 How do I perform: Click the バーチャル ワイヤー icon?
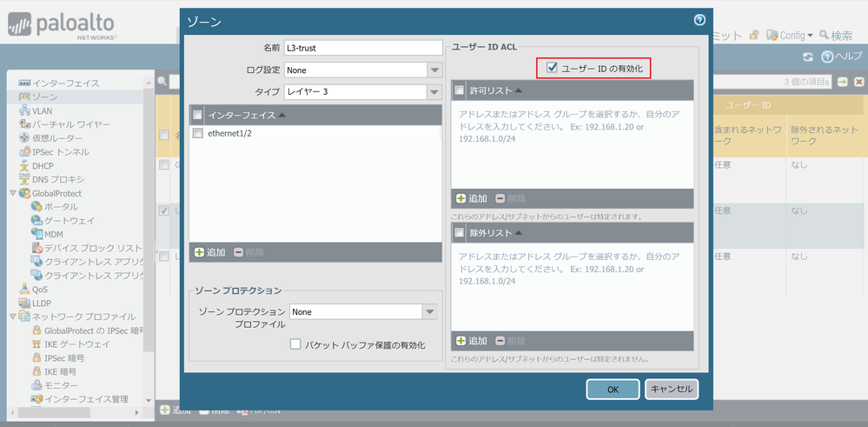click(24, 124)
